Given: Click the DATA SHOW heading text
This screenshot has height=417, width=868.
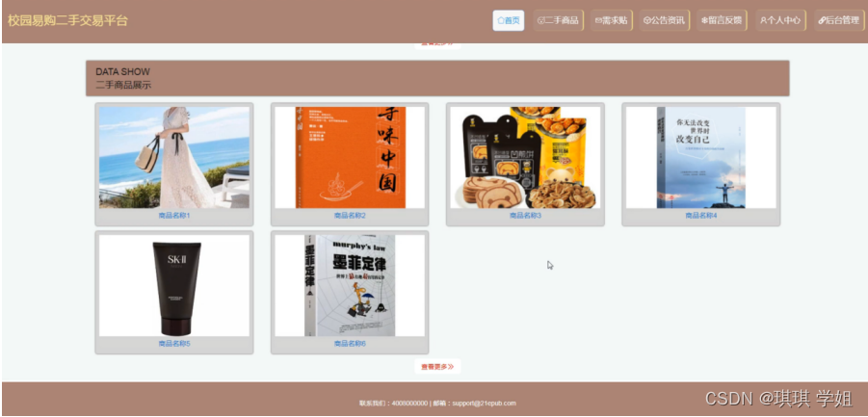Looking at the screenshot, I should [x=122, y=72].
